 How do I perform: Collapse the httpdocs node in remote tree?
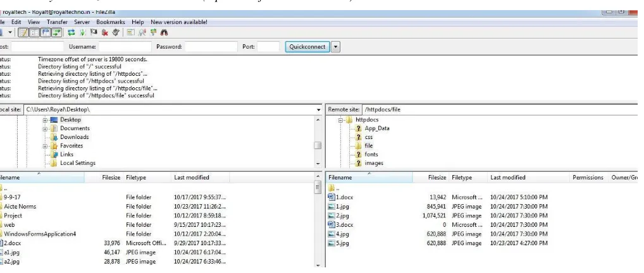tap(340, 120)
